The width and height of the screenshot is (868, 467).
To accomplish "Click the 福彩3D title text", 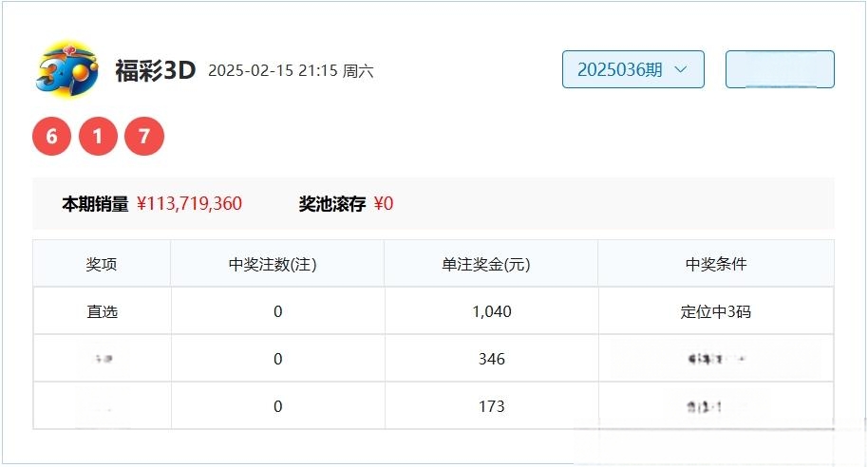I will click(156, 71).
